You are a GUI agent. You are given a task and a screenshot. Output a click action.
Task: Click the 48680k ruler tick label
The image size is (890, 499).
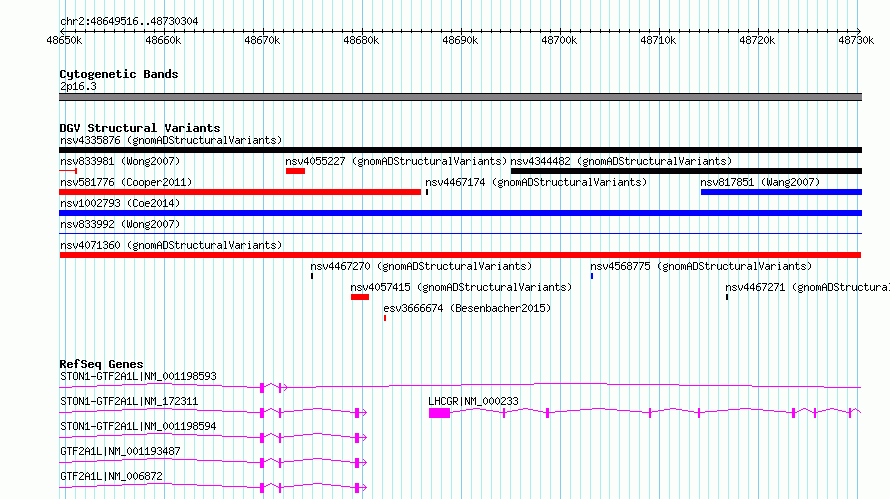pyautogui.click(x=361, y=40)
